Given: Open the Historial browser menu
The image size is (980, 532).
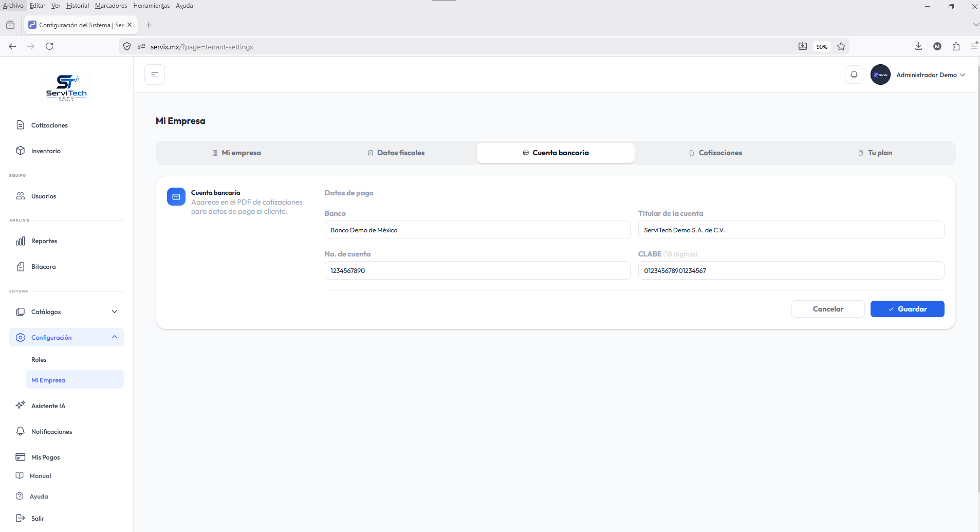Looking at the screenshot, I should coord(78,6).
